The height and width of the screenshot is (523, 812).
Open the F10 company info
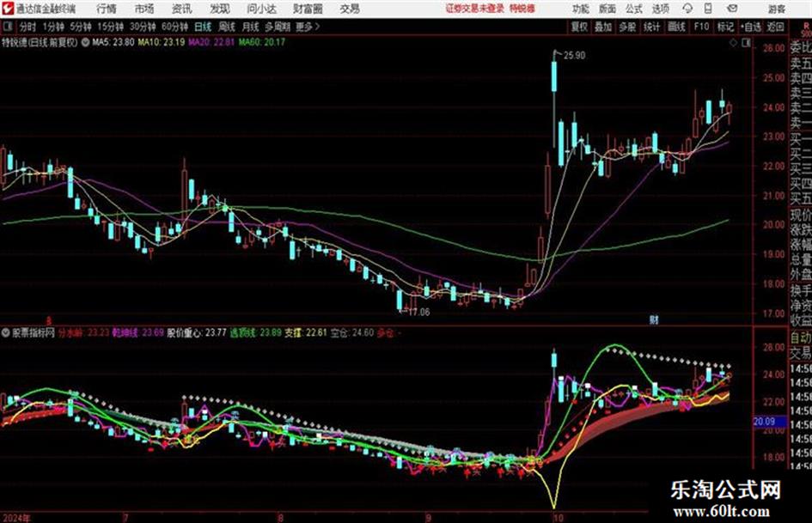click(x=701, y=27)
